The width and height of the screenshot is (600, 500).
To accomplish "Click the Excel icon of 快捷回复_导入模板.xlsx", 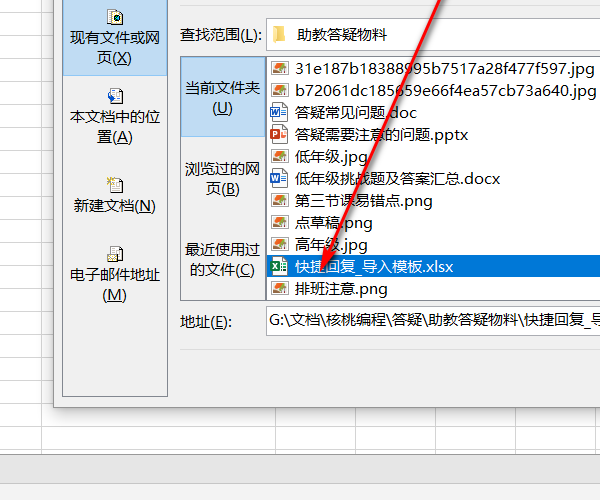I will (x=279, y=266).
